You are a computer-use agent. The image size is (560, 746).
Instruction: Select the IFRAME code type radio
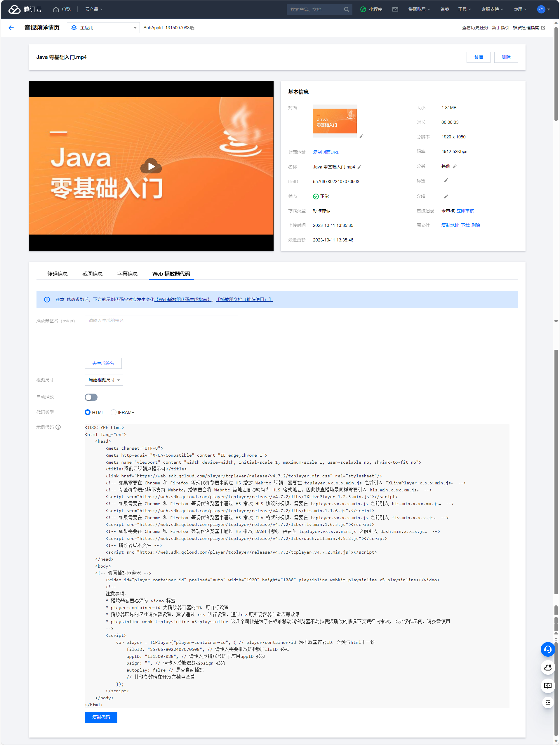(x=114, y=412)
